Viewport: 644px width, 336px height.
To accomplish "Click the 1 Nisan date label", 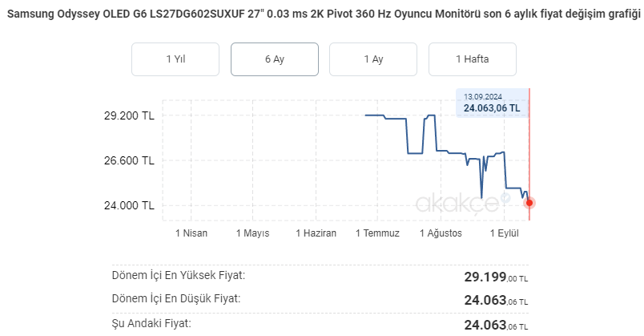I will [191, 233].
